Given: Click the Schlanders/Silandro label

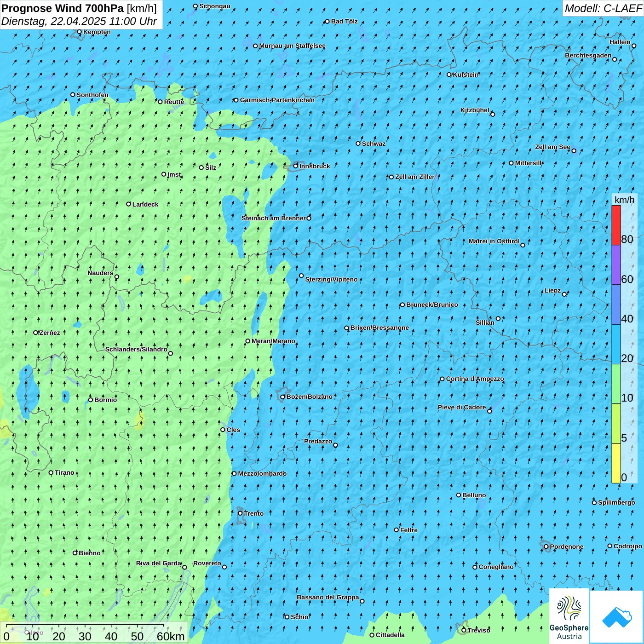Looking at the screenshot, I should click(136, 349).
